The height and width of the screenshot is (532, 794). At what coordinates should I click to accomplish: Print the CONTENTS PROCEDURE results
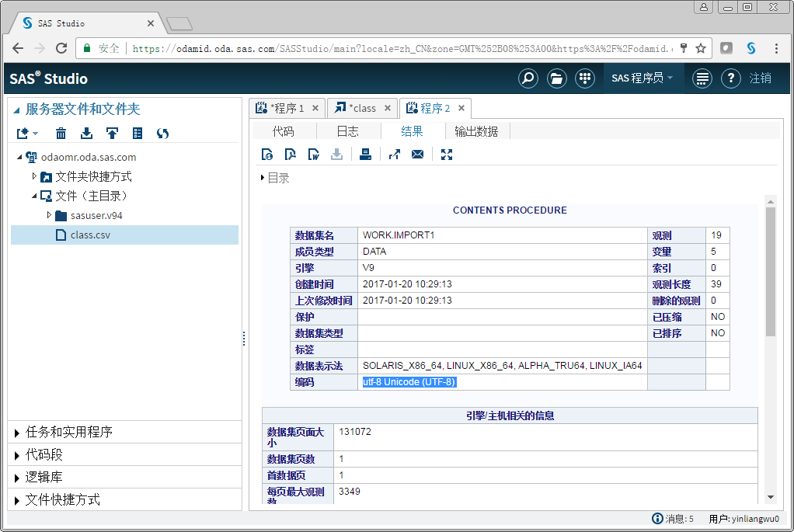point(365,154)
